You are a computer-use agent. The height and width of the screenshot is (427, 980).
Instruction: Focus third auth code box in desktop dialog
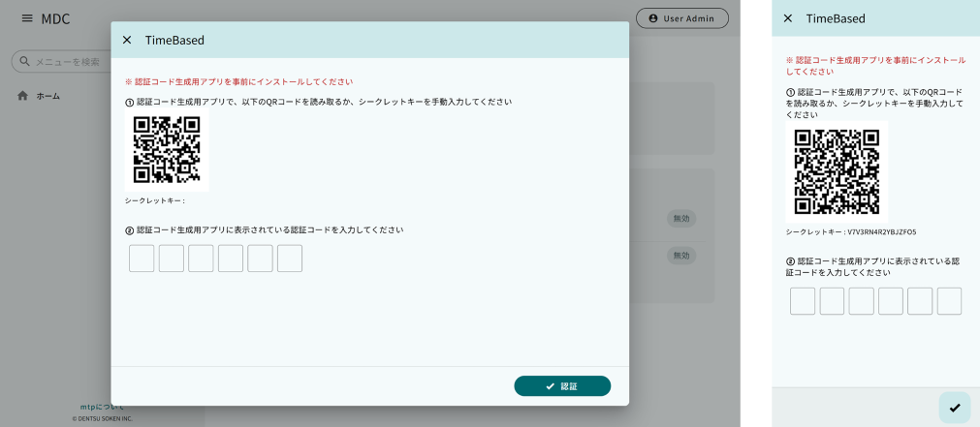coord(201,259)
